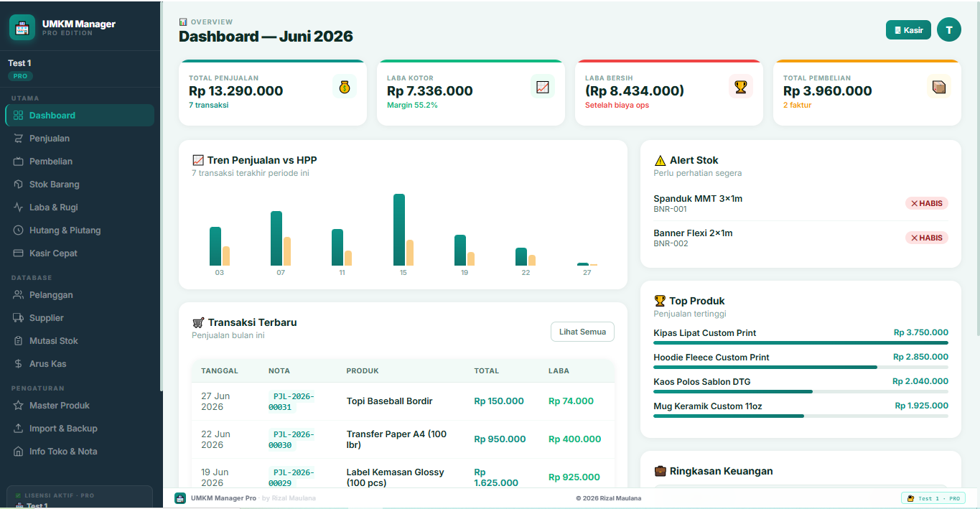
Task: Click the chart icon beside Tren Penjualan vs HPP
Action: [198, 160]
